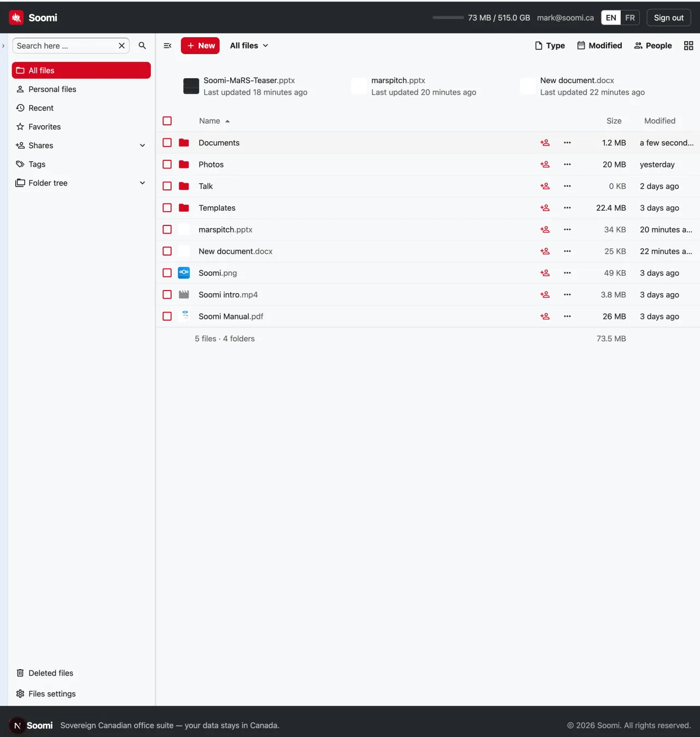Share the Talk folder icon
This screenshot has width=700, height=737.
pos(545,186)
